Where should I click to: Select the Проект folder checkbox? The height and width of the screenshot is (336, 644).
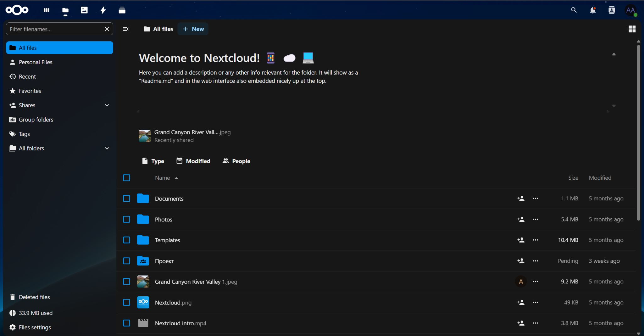coord(126,261)
